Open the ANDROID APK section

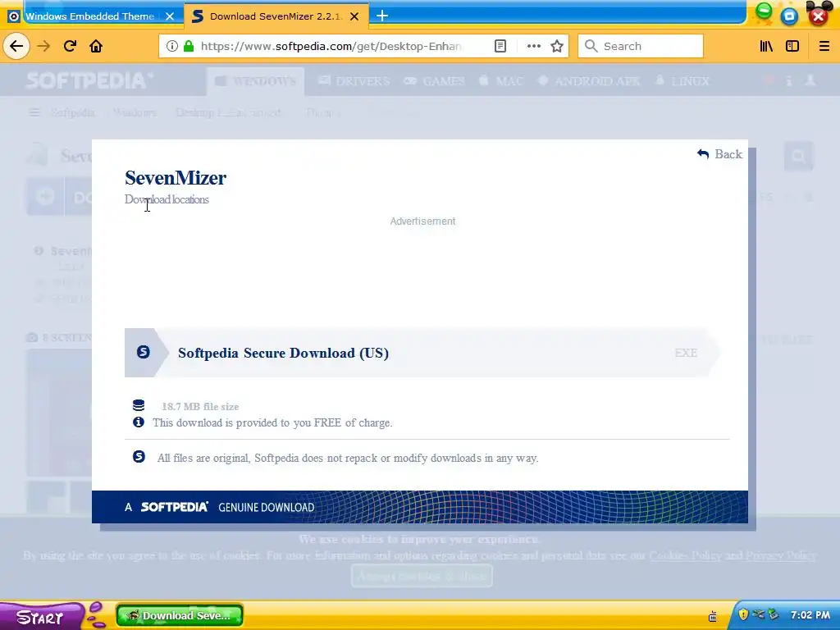pyautogui.click(x=589, y=81)
